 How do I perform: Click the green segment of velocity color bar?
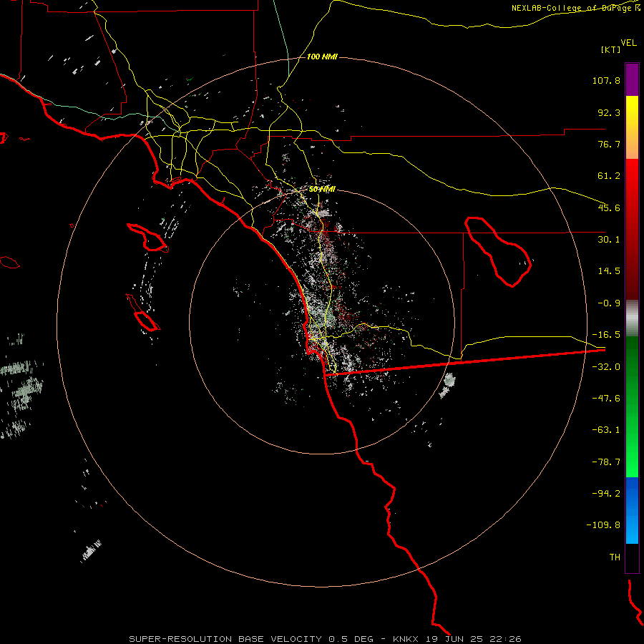(x=632, y=406)
